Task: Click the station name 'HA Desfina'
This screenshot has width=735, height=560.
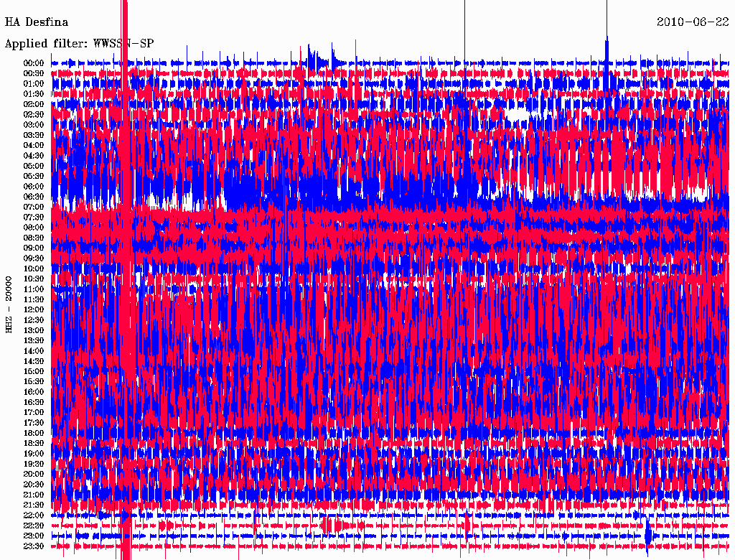Action: coord(37,22)
